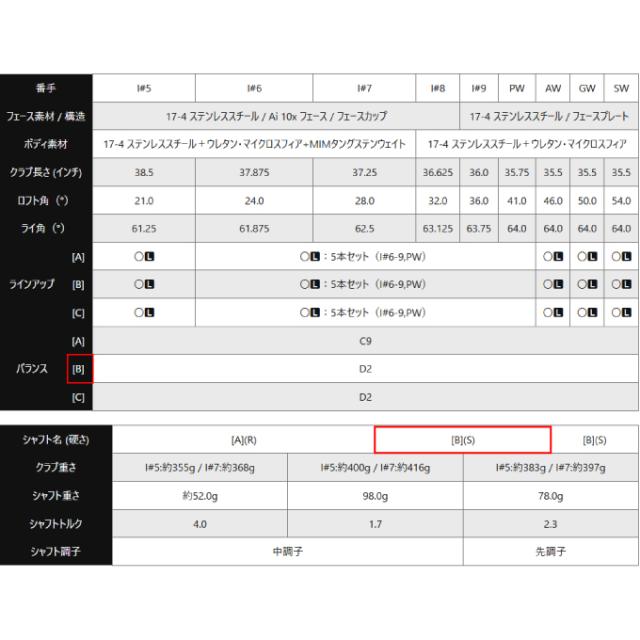Click the D2 balance value in row [C]

pyautogui.click(x=365, y=397)
